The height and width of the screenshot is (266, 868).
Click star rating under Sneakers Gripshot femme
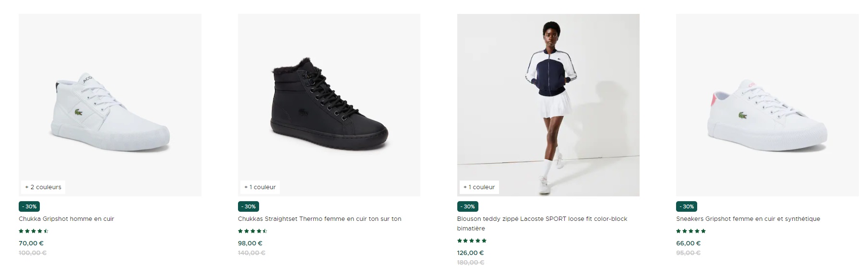[x=691, y=231]
